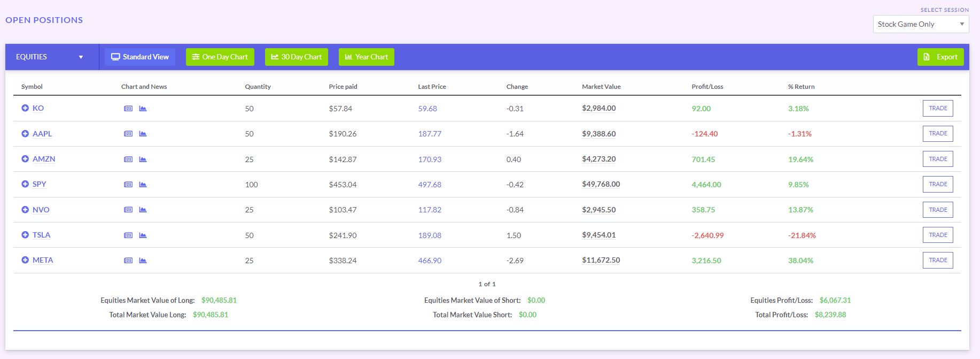Click % Return column header
The height and width of the screenshot is (359, 980).
[801, 87]
